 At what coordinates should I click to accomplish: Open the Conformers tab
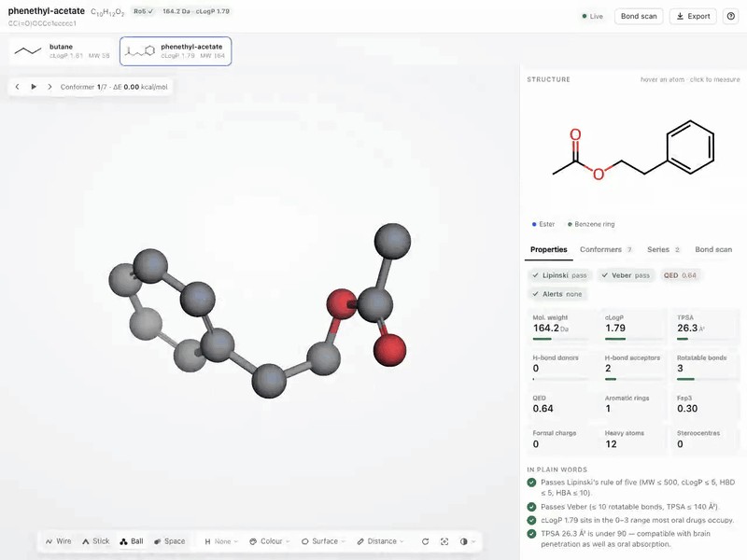(606, 249)
